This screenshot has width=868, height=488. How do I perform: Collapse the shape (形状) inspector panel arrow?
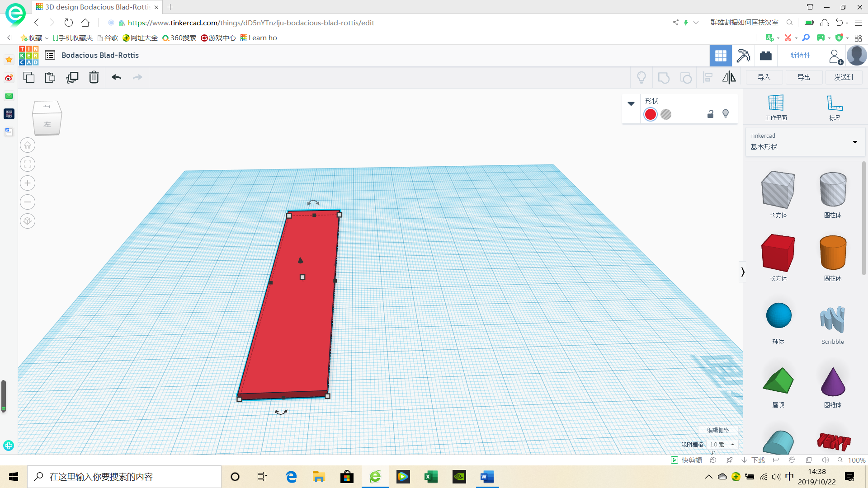(631, 103)
